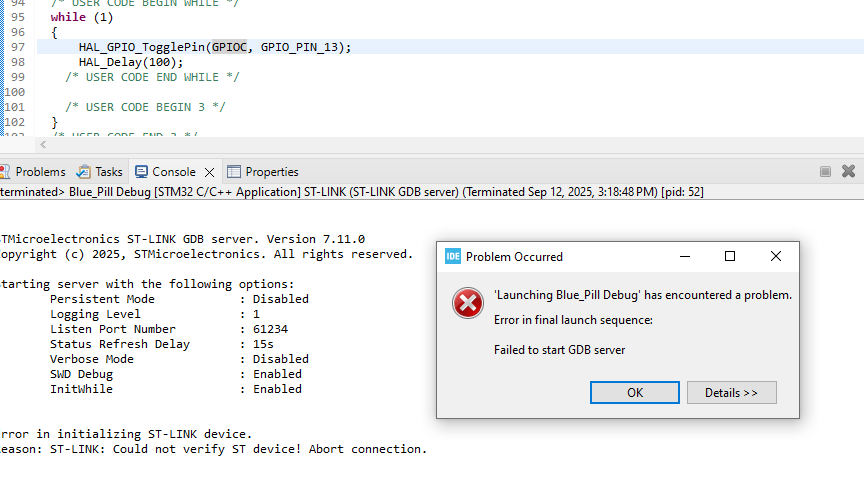Click the Properties table icon
The height and width of the screenshot is (492, 864).
234,172
